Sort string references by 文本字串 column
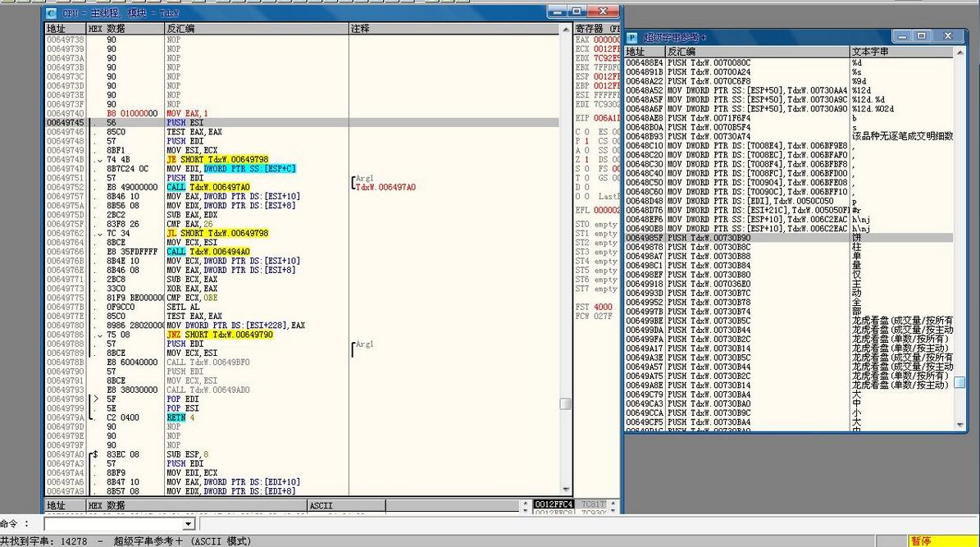This screenshot has width=980, height=547. (900, 52)
